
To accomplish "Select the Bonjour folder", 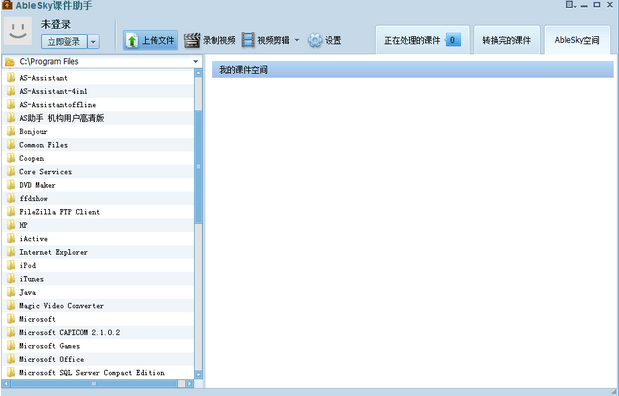I will point(98,131).
